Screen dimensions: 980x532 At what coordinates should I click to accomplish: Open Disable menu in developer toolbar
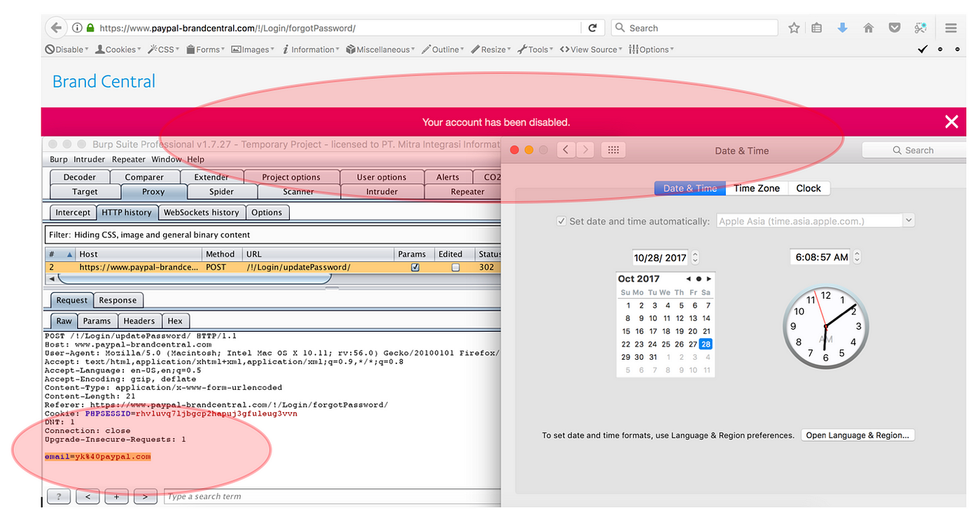pyautogui.click(x=67, y=50)
